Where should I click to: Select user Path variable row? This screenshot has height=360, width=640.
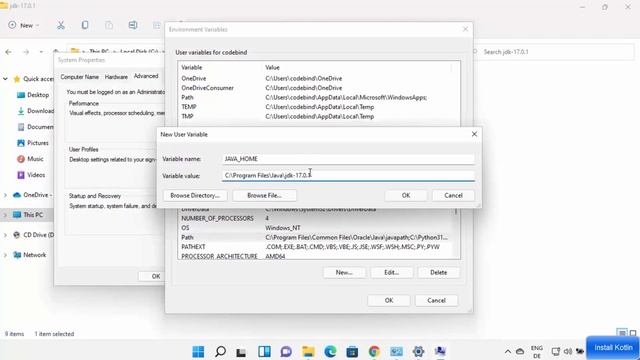coord(318,98)
